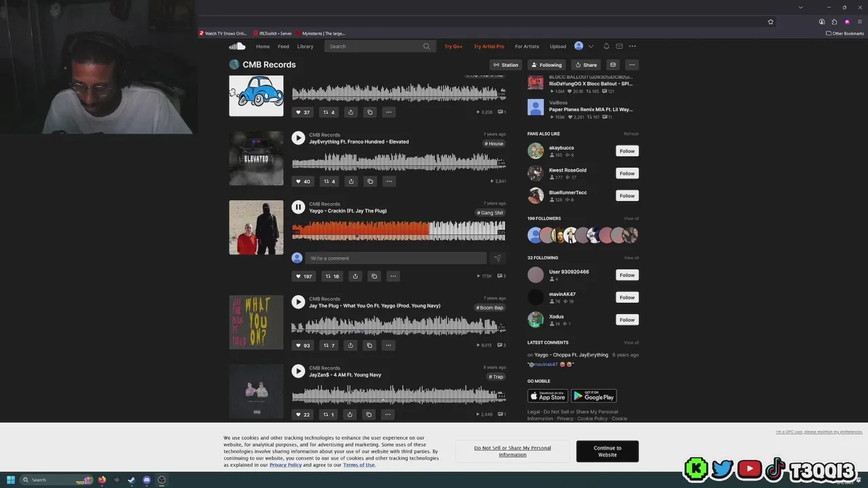
Task: Open Try Go+ link
Action: (x=453, y=46)
